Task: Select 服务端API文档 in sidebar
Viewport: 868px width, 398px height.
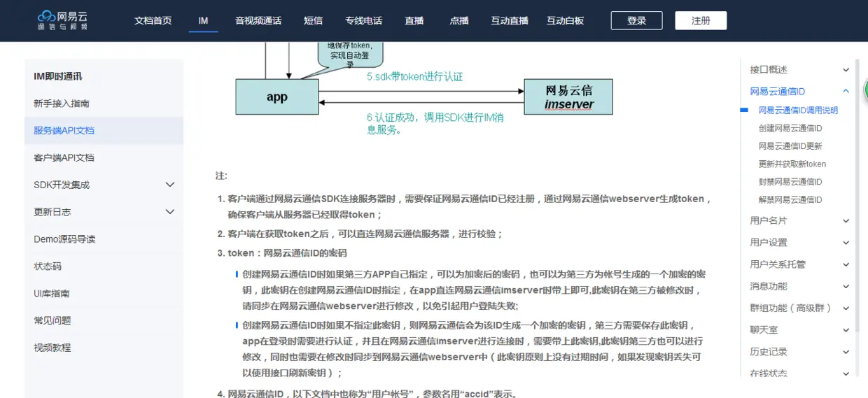Action: click(104, 131)
